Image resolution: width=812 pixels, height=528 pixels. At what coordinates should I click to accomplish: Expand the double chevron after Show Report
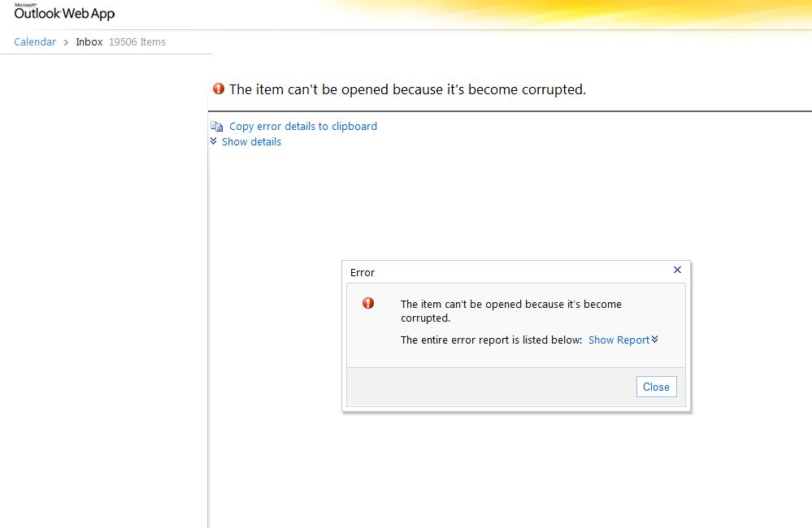tap(655, 340)
